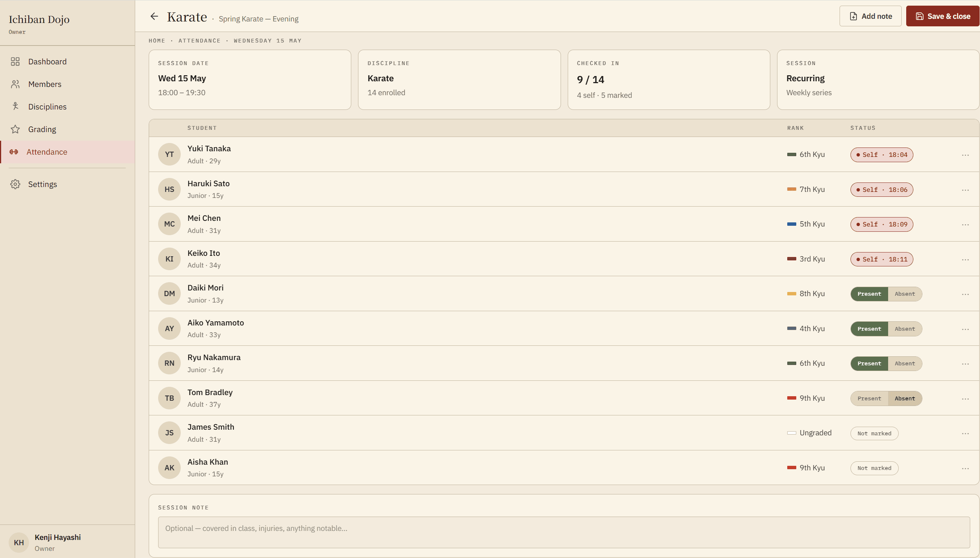980x558 pixels.
Task: Click the blue 5th Kyu belt swatch
Action: pyautogui.click(x=791, y=224)
